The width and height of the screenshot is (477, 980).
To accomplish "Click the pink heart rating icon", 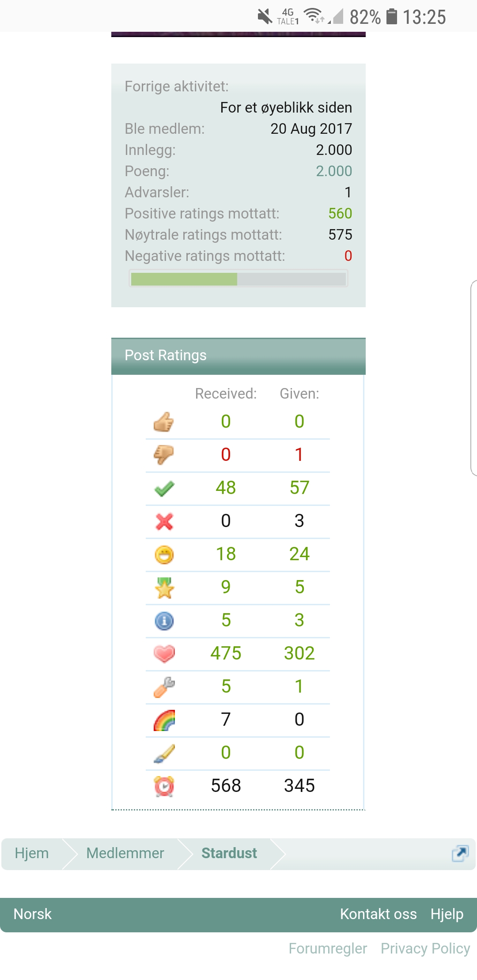I will click(164, 654).
